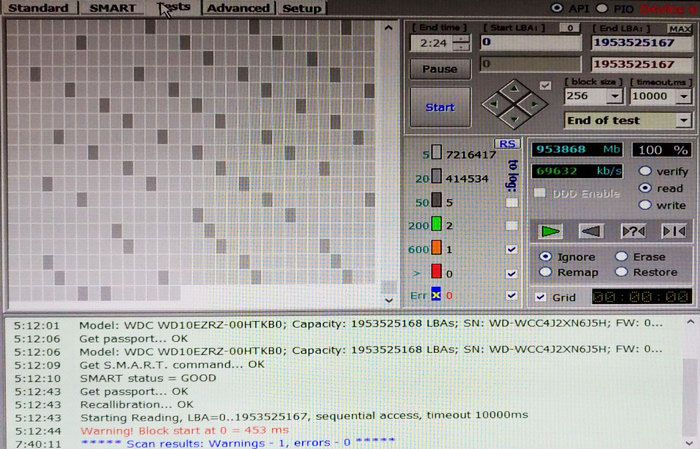Switch to the SMART tab
Viewport: 700px width, 449px height.
click(112, 8)
